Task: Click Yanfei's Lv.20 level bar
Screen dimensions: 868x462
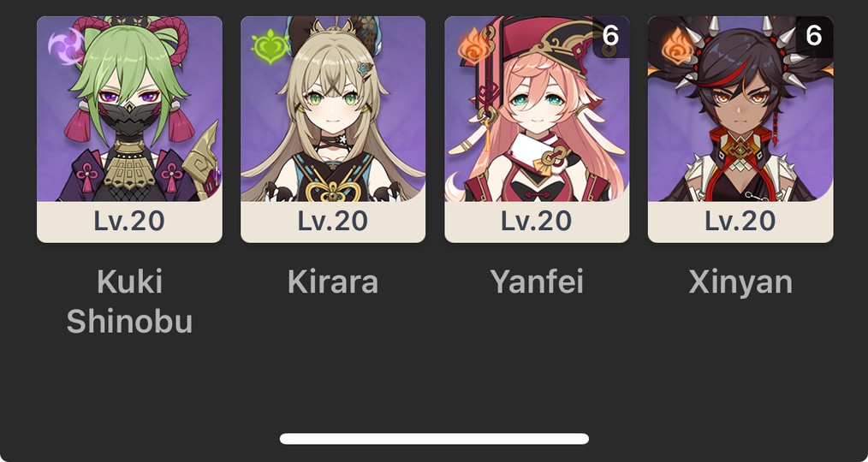Action: tap(537, 222)
